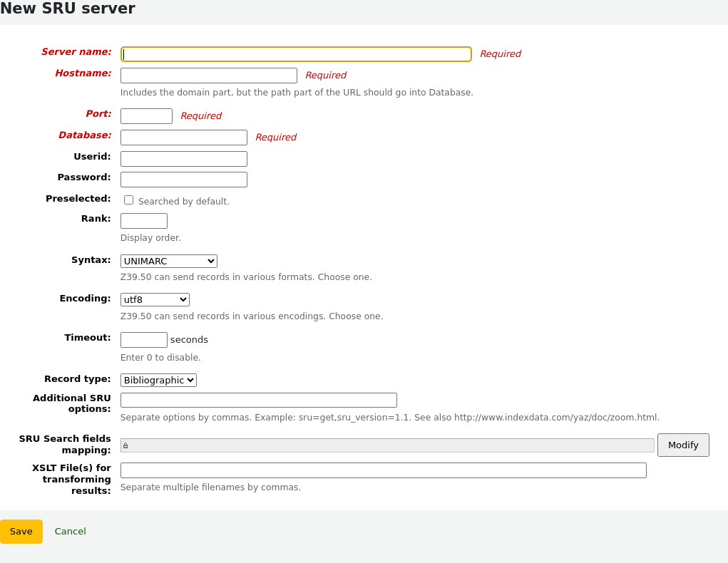Click the locked SRU Search fields mapping box
The height and width of the screenshot is (563, 728).
[387, 445]
